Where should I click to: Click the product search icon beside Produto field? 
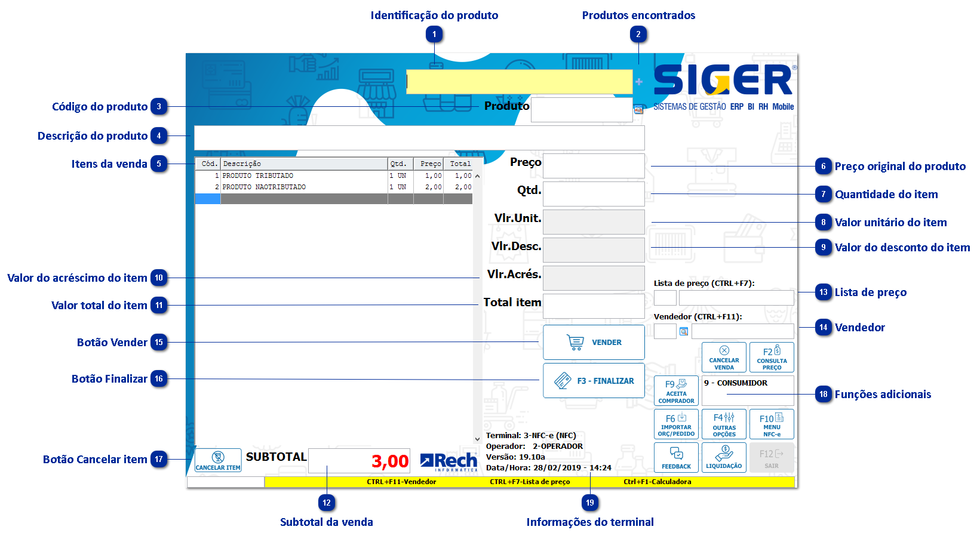pyautogui.click(x=638, y=110)
